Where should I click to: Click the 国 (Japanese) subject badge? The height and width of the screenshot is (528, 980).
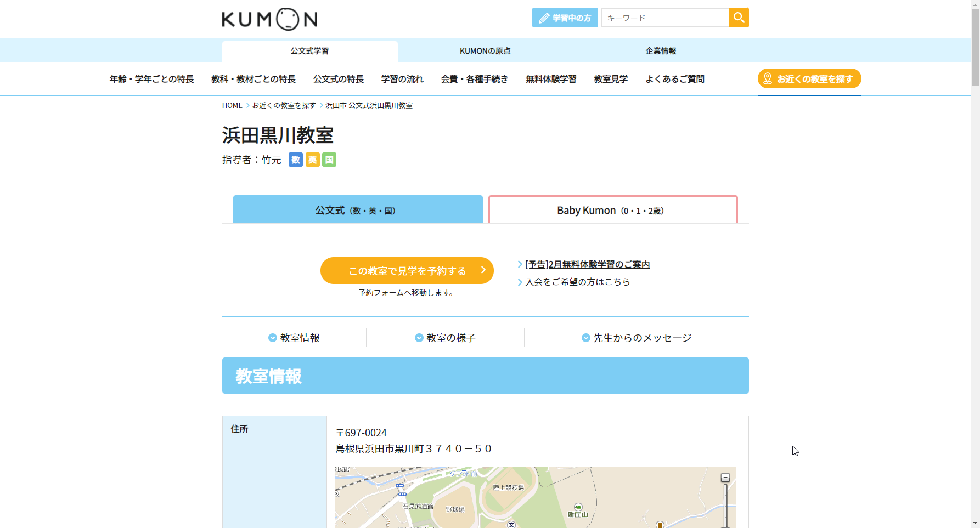coord(329,160)
